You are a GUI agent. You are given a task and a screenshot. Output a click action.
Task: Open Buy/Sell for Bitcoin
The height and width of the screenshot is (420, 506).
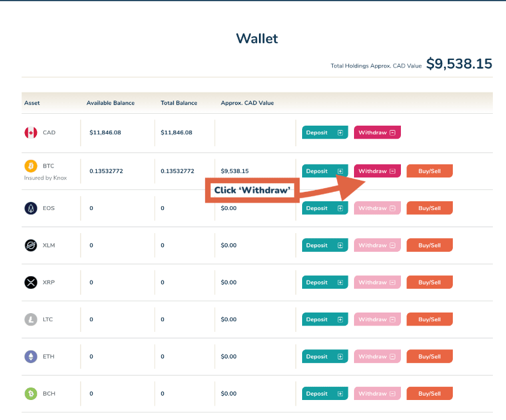[x=429, y=171]
